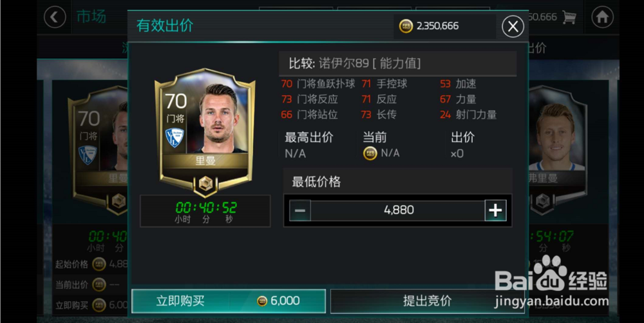
Task: Submit bid with 提出竞价 button
Action: (427, 301)
